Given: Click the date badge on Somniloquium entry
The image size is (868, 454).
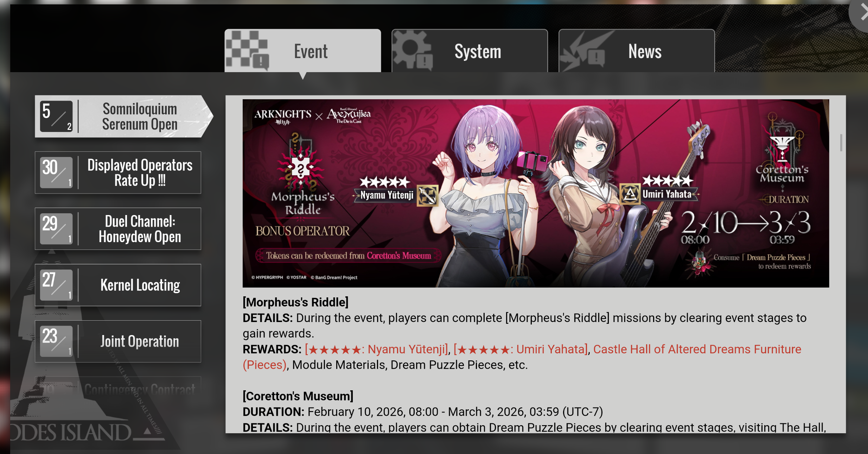Looking at the screenshot, I should click(x=56, y=116).
